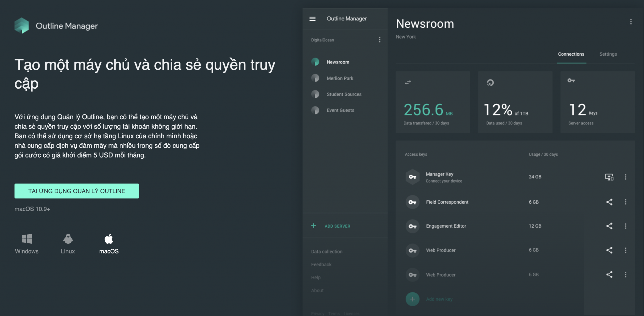The width and height of the screenshot is (644, 316).
Task: Click the data usage sync icon
Action: [x=490, y=82]
